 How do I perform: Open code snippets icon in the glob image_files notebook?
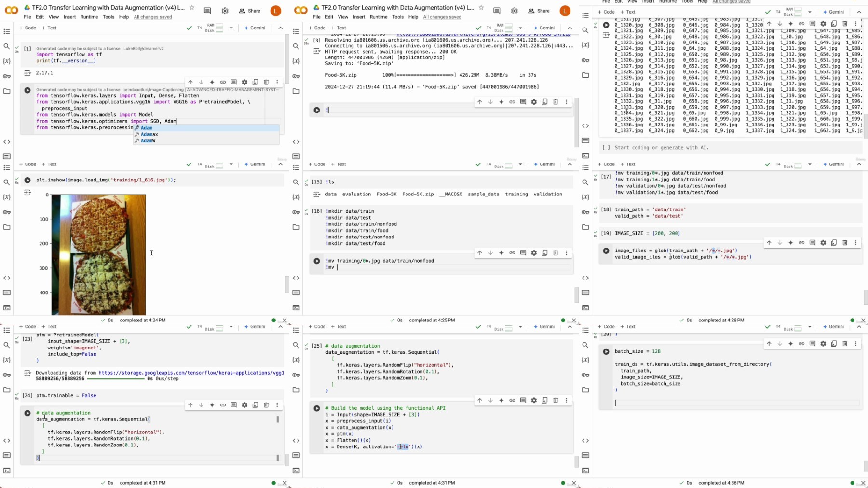[585, 278]
